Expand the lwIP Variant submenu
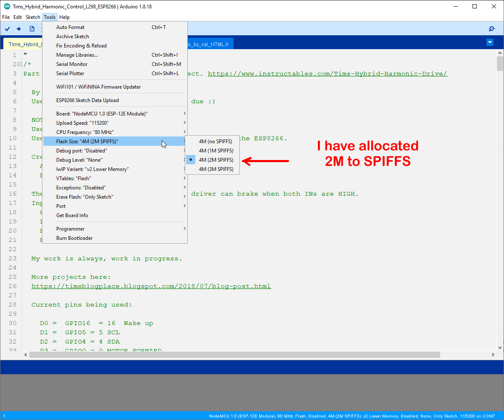Image resolution: width=504 pixels, height=420 pixels. [x=115, y=169]
